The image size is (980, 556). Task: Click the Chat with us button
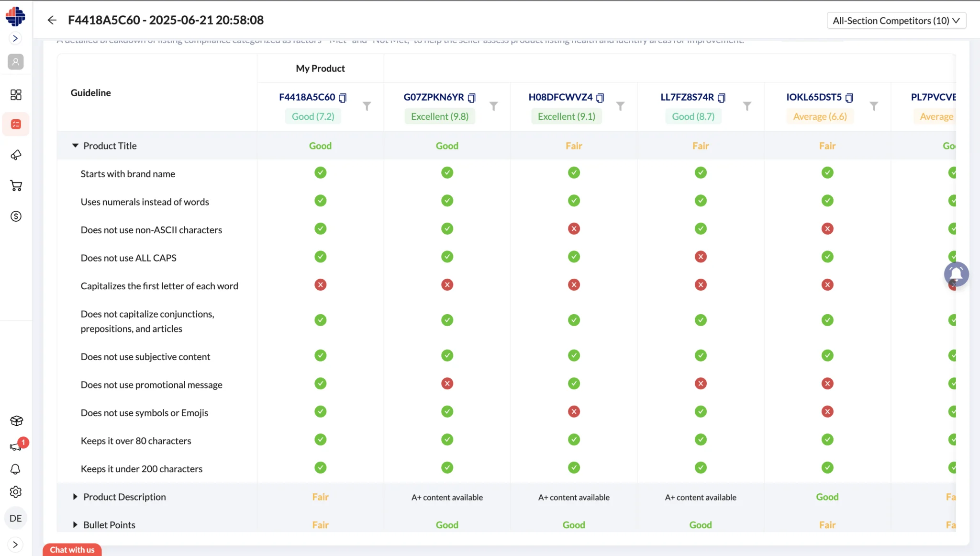72,550
